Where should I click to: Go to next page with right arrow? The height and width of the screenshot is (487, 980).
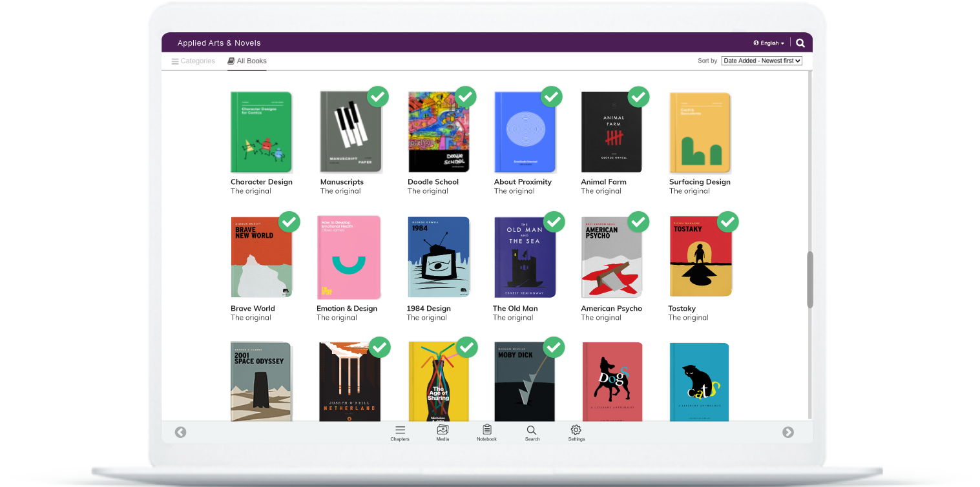788,432
